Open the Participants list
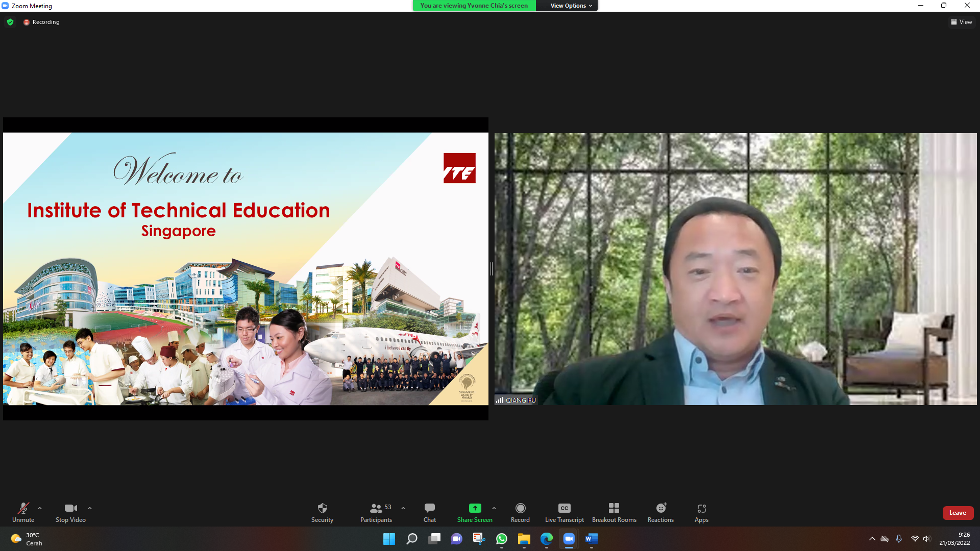This screenshot has width=980, height=551. point(376,508)
